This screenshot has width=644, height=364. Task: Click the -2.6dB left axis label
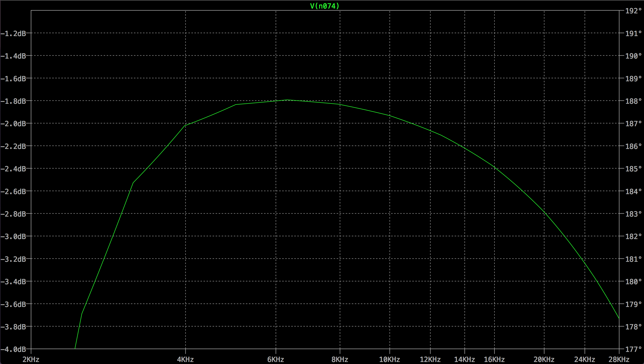pyautogui.click(x=13, y=191)
